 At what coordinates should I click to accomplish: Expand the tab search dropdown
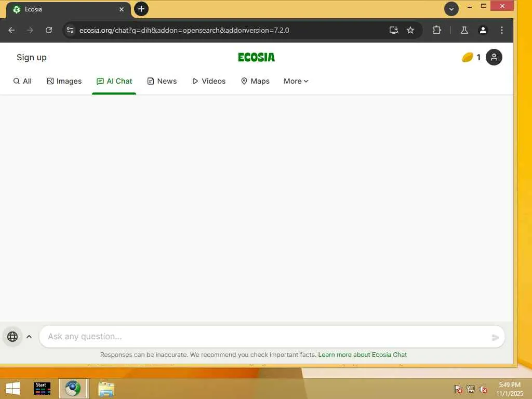(451, 9)
